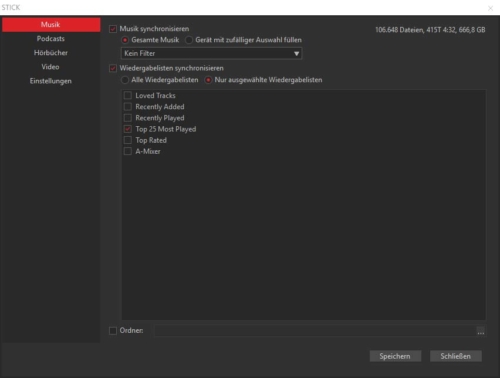Open the Musik tab
Image resolution: width=500 pixels, height=378 pixels.
click(51, 25)
